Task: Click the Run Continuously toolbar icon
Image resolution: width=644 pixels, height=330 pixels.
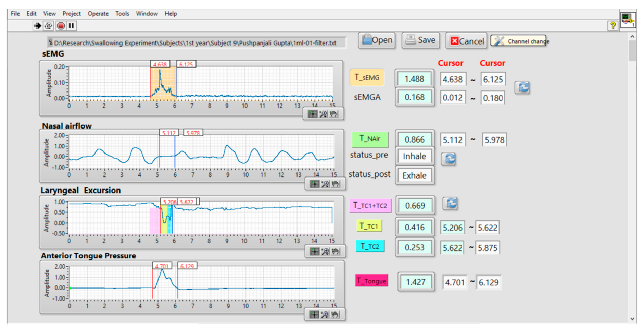Action: (x=48, y=26)
